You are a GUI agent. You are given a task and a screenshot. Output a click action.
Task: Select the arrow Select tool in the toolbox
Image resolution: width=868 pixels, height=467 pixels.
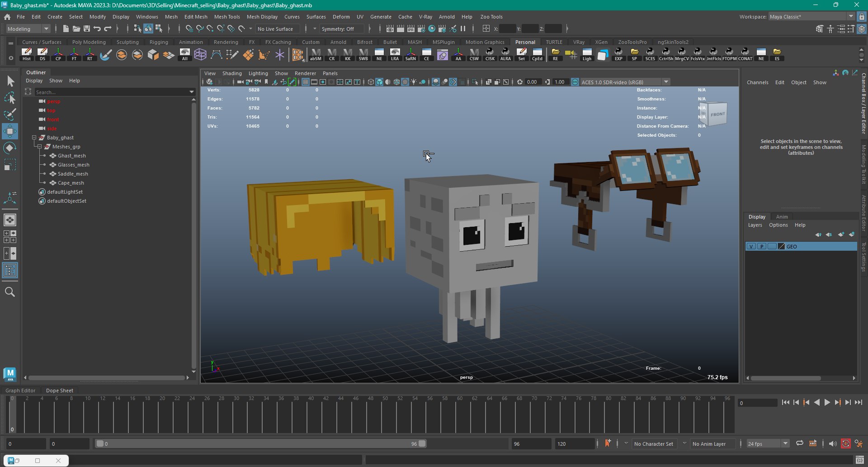click(x=10, y=81)
